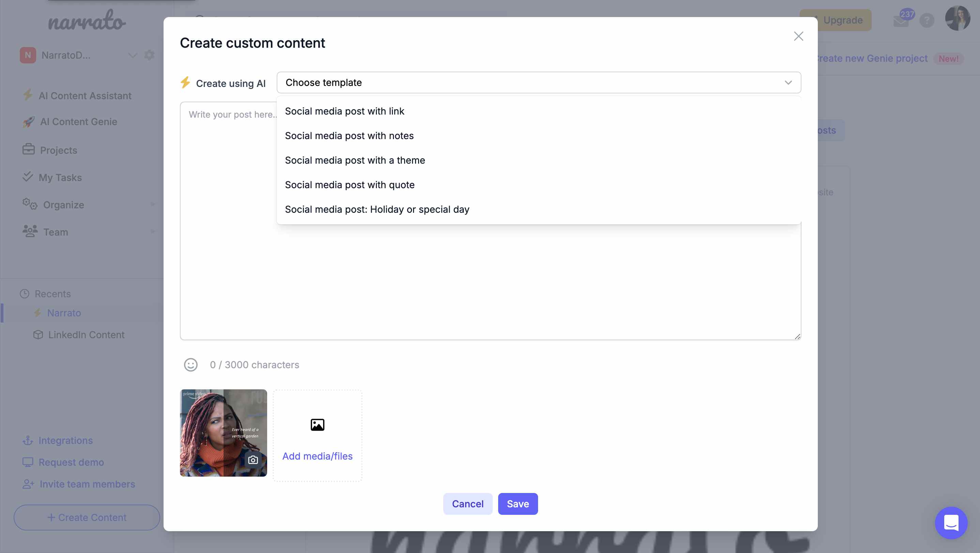Viewport: 980px width, 553px height.
Task: Click the text area resize handle
Action: click(797, 337)
